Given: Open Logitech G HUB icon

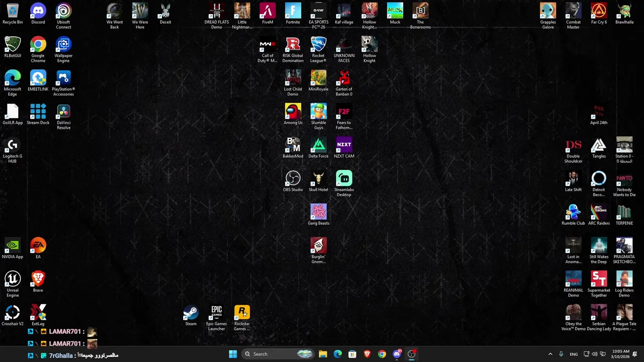Looking at the screenshot, I should (13, 150).
